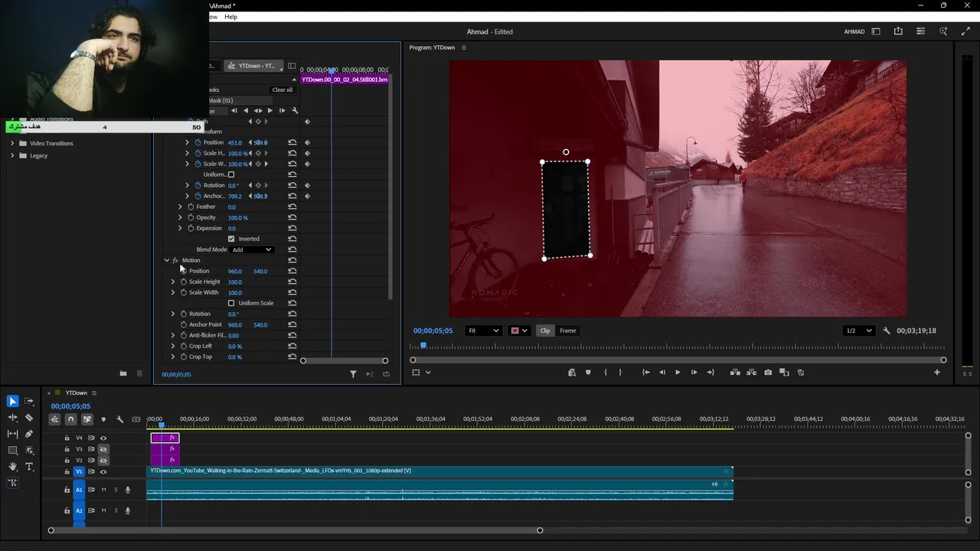Uncheck the Inverted mask checkbox

point(231,239)
